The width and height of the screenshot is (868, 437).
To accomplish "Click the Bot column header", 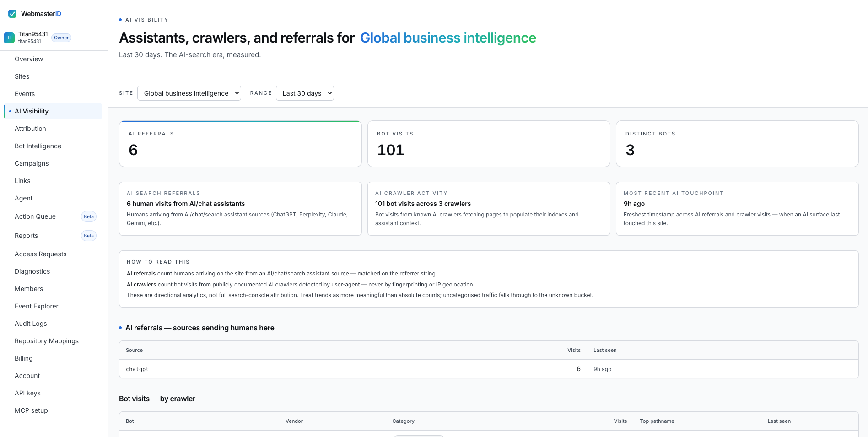I will tap(130, 421).
